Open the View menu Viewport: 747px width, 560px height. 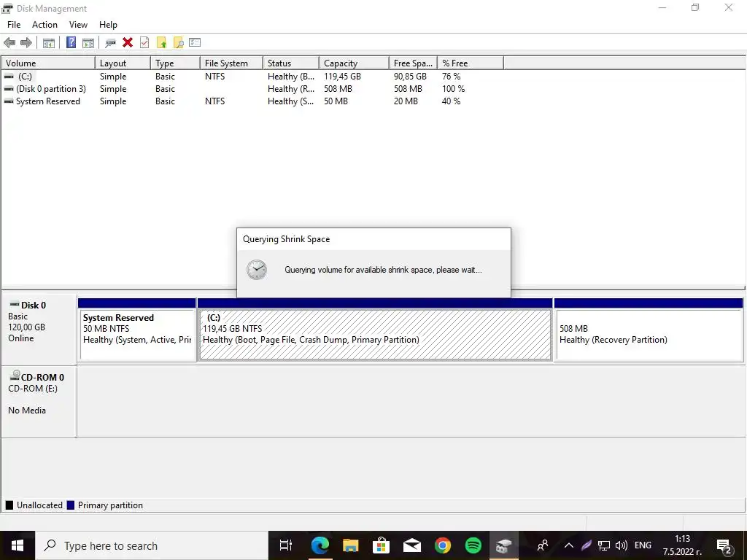[78, 25]
